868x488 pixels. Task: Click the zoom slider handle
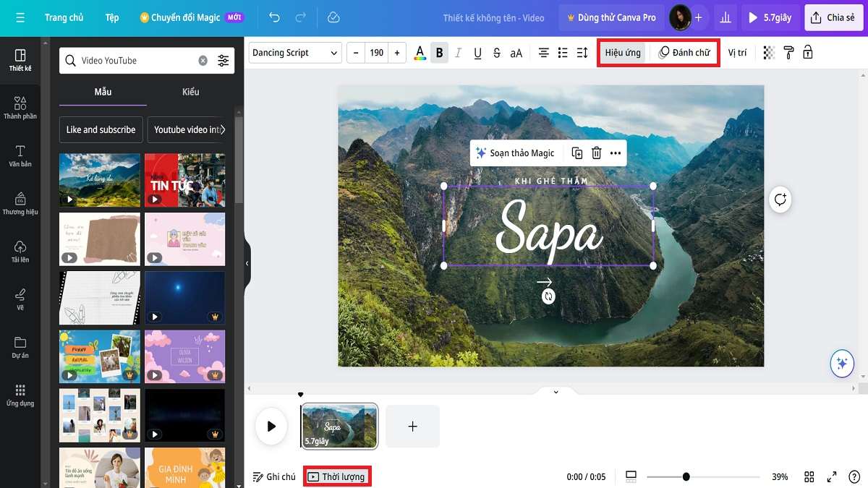click(x=686, y=476)
